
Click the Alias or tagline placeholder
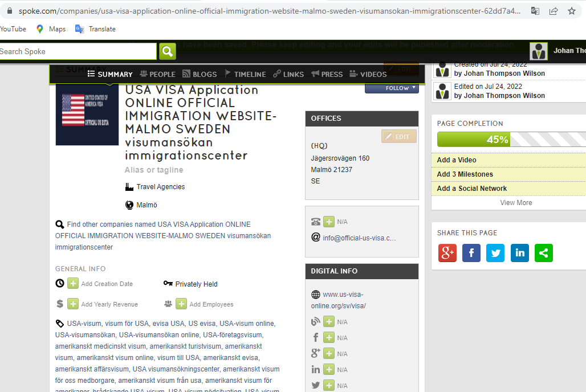pyautogui.click(x=154, y=170)
